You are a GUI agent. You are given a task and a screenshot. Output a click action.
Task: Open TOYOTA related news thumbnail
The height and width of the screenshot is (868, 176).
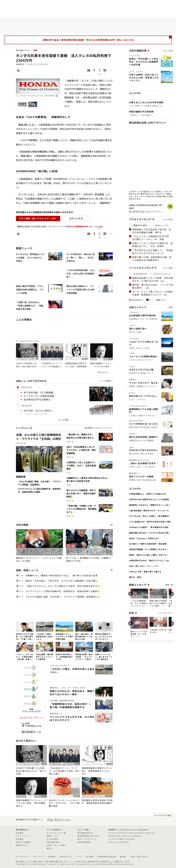(106, 272)
